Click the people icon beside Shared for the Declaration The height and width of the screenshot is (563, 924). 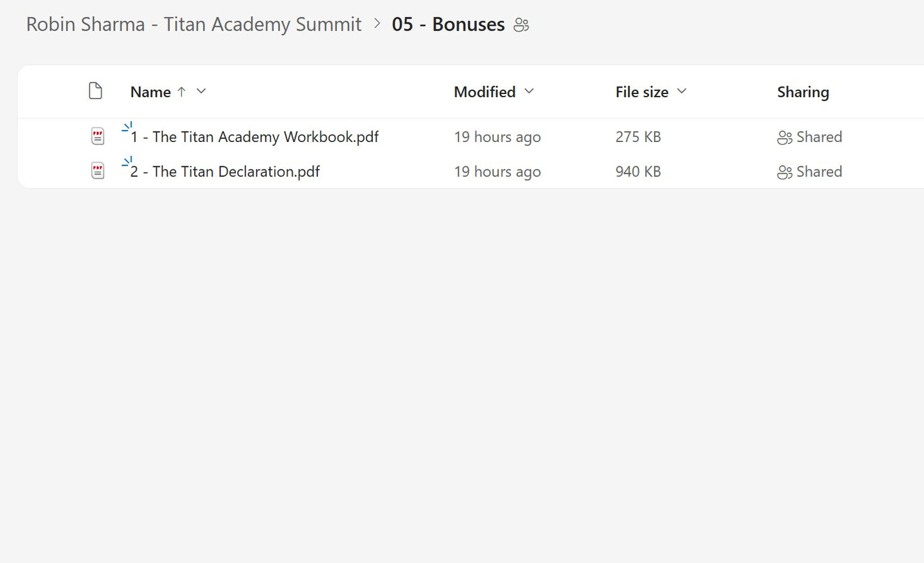(784, 171)
